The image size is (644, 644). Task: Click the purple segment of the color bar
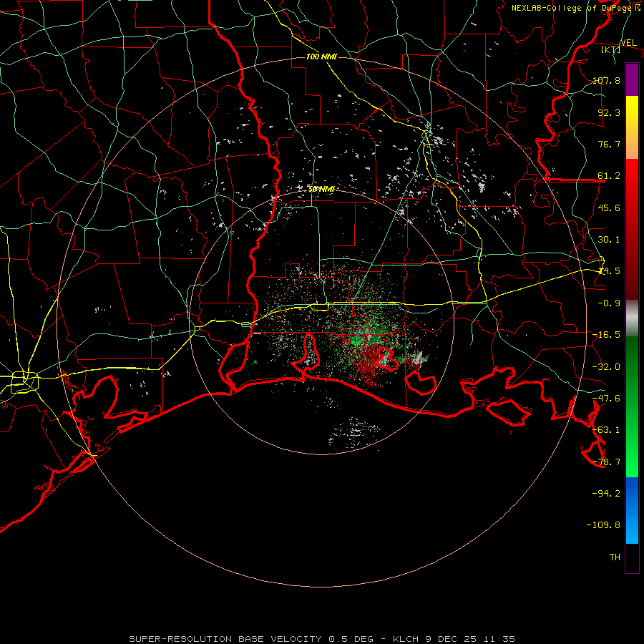coord(632,79)
